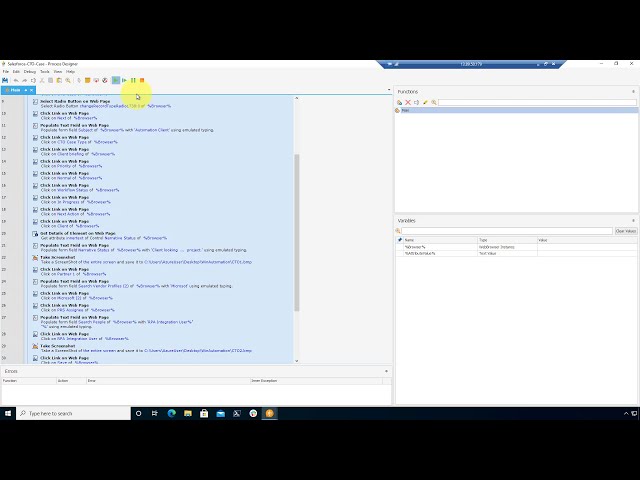Open the Help menu
Viewport: 640px width, 480px height.
pos(71,71)
